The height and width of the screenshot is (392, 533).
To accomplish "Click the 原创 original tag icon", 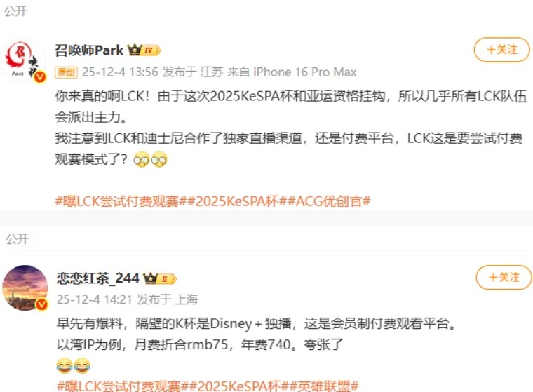I will tap(67, 72).
